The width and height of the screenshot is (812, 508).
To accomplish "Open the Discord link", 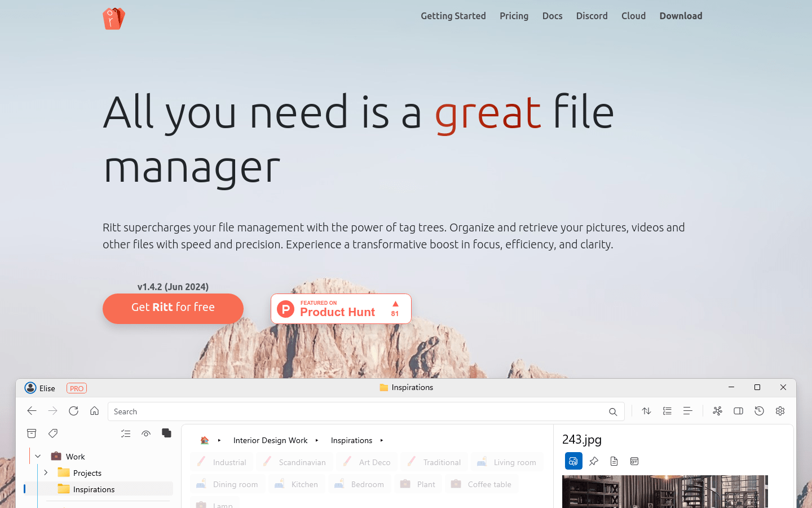I will (592, 16).
